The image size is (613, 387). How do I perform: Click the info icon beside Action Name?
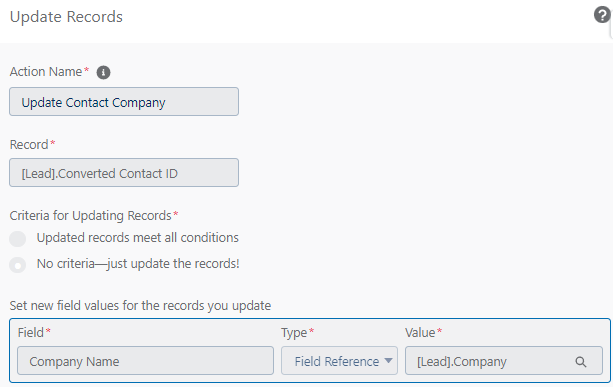coord(103,72)
